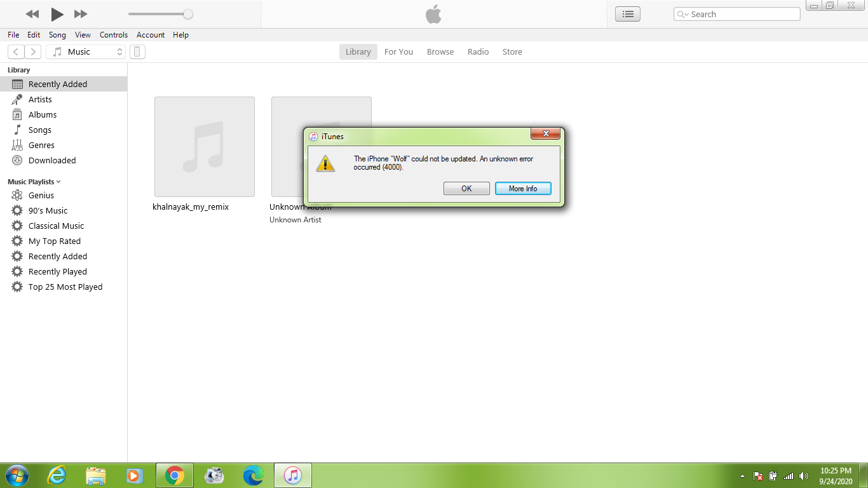Launch Internet Explorer from the taskbar

[57, 475]
